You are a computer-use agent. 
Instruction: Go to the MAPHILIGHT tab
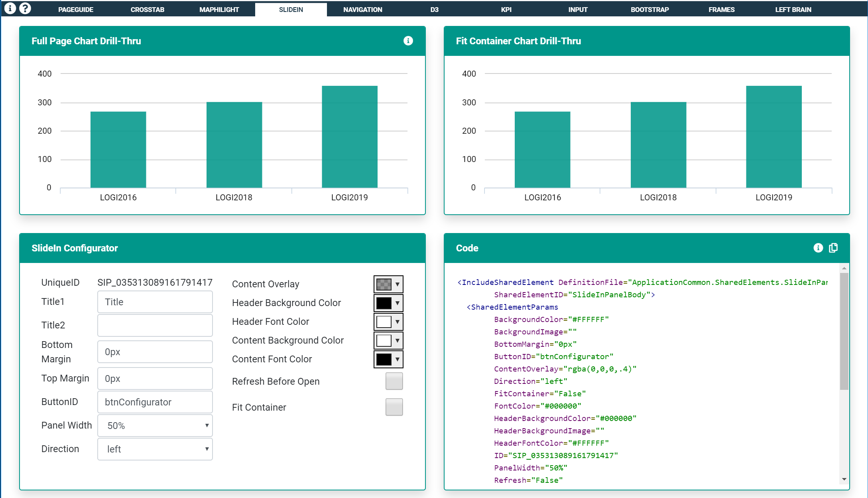coord(219,10)
